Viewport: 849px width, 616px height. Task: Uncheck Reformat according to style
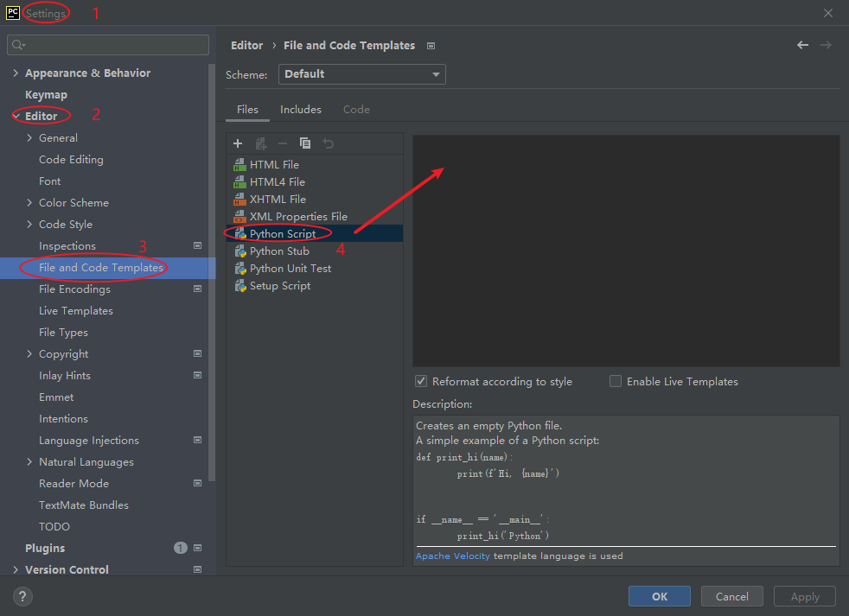point(420,381)
